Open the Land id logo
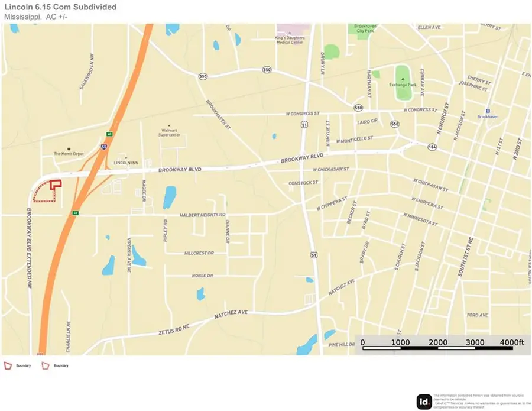Viewport: 532px width, 411px height. (424, 402)
